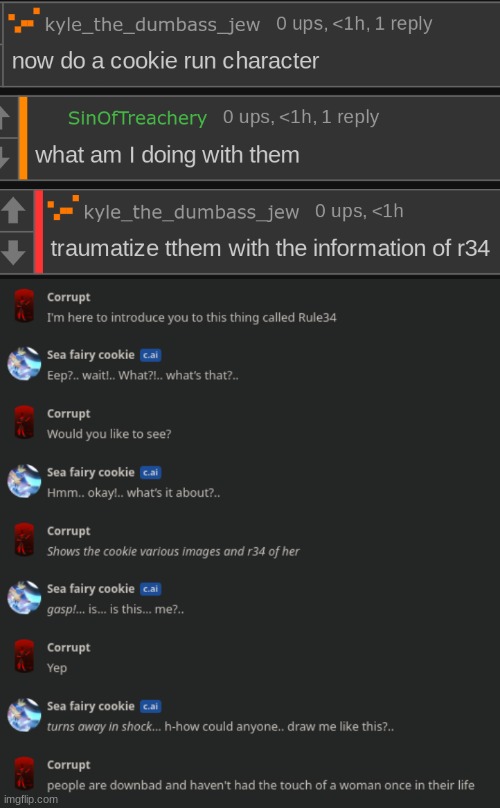Click orange pixel icon beside top kyle_the_dumbass_jew
Screen dimensions: 500x808
coord(24,21)
